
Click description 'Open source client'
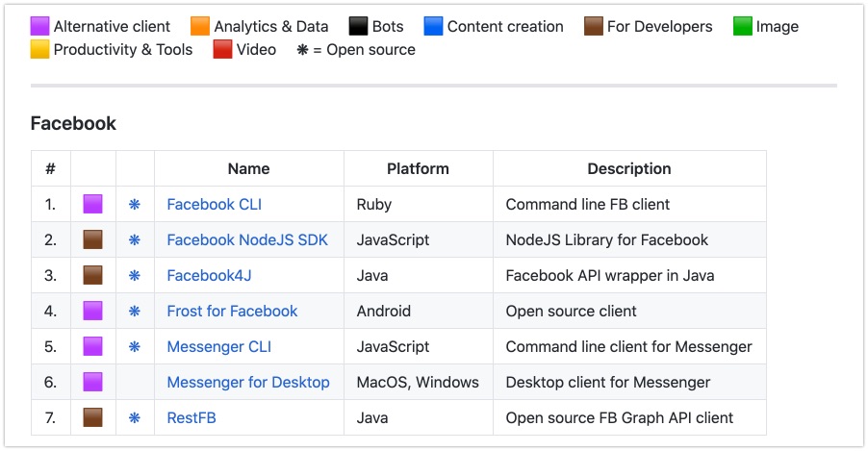click(x=572, y=311)
